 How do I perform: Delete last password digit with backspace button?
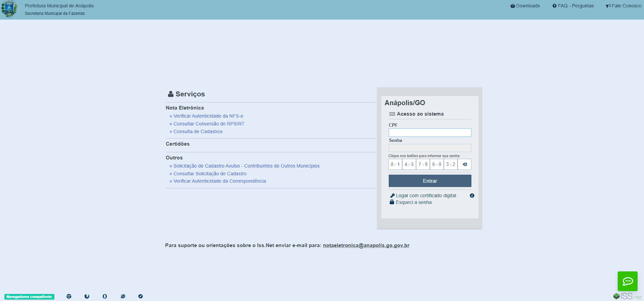(464, 164)
